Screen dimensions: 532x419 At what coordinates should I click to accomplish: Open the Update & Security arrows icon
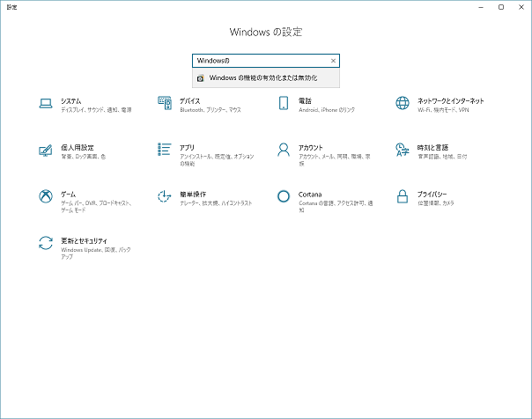(46, 243)
